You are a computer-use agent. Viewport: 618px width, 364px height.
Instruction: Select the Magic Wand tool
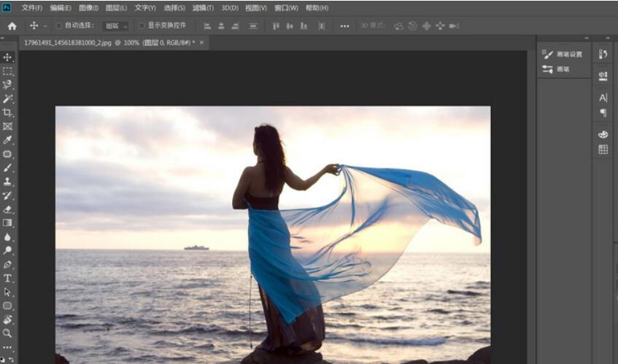[7, 98]
